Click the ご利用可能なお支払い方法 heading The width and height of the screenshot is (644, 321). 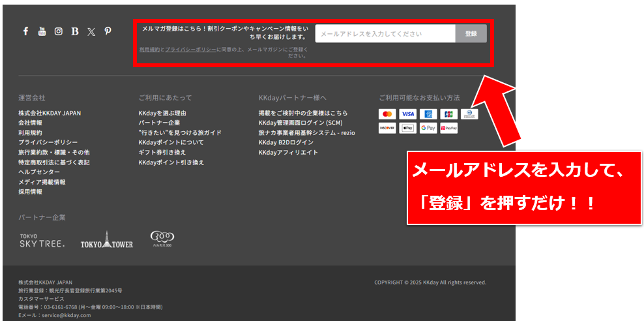[419, 98]
